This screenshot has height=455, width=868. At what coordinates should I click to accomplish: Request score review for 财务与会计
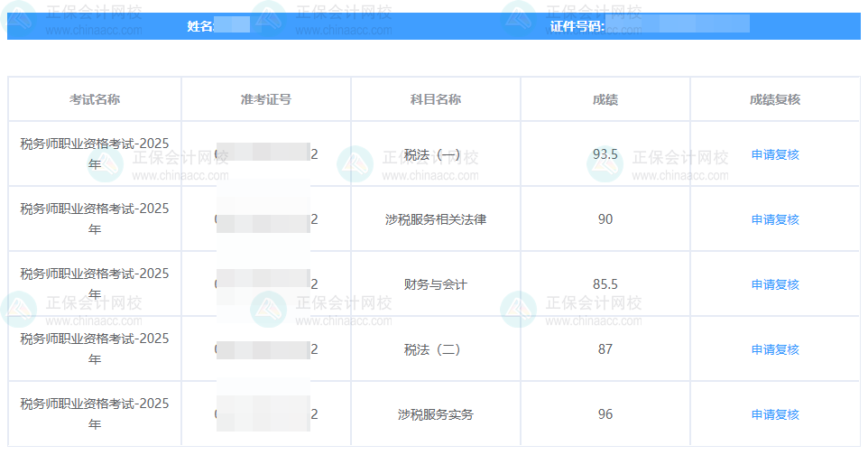pyautogui.click(x=775, y=284)
